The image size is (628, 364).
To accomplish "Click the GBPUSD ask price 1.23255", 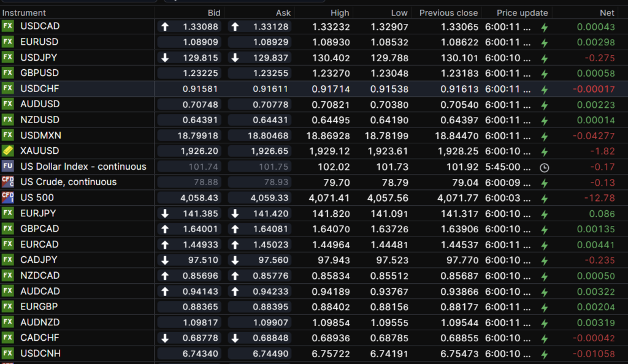I will [x=270, y=73].
